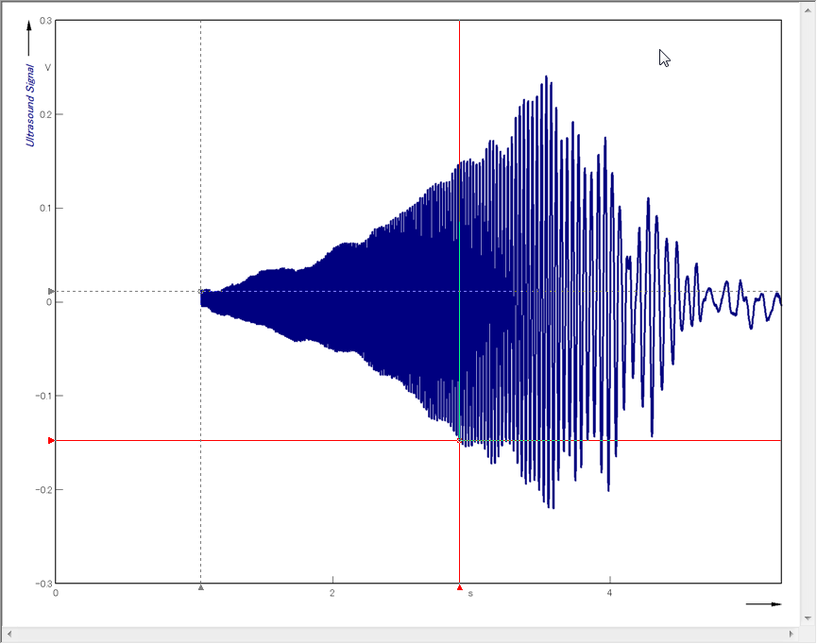This screenshot has height=644, width=817.
Task: Click the -0.1 tick label on the voltage axis
Action: 43,396
